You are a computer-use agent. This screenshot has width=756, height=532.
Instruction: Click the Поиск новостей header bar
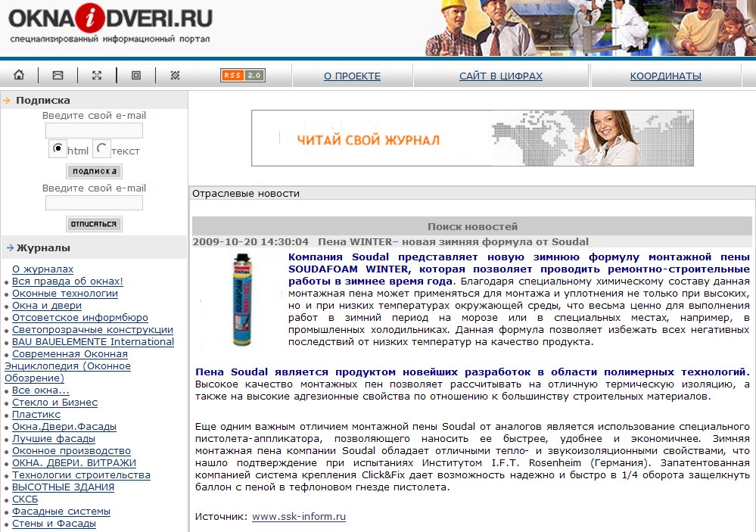[x=472, y=226]
